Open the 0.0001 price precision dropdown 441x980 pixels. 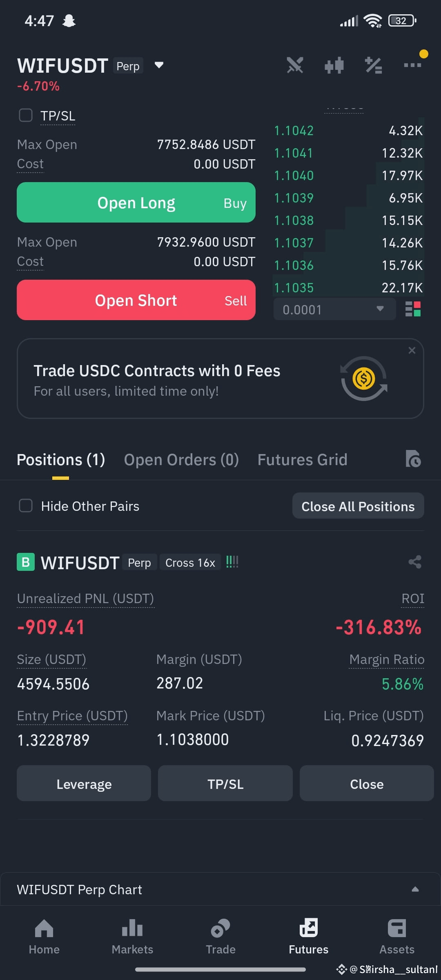334,309
